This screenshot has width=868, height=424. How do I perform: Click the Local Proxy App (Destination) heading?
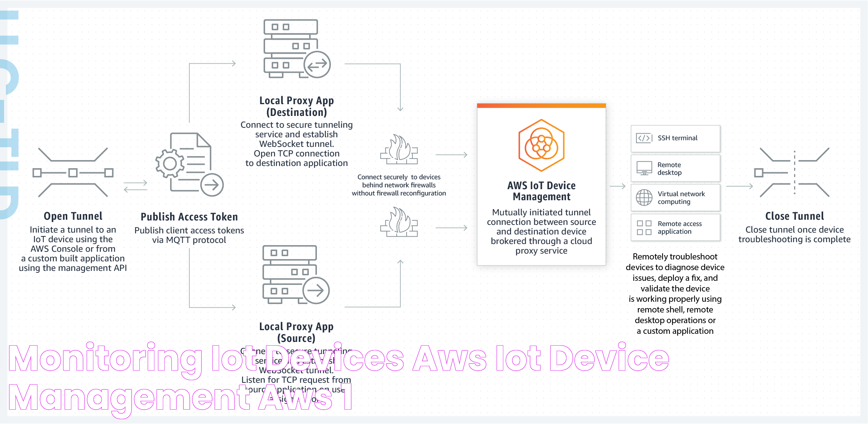[x=297, y=106]
